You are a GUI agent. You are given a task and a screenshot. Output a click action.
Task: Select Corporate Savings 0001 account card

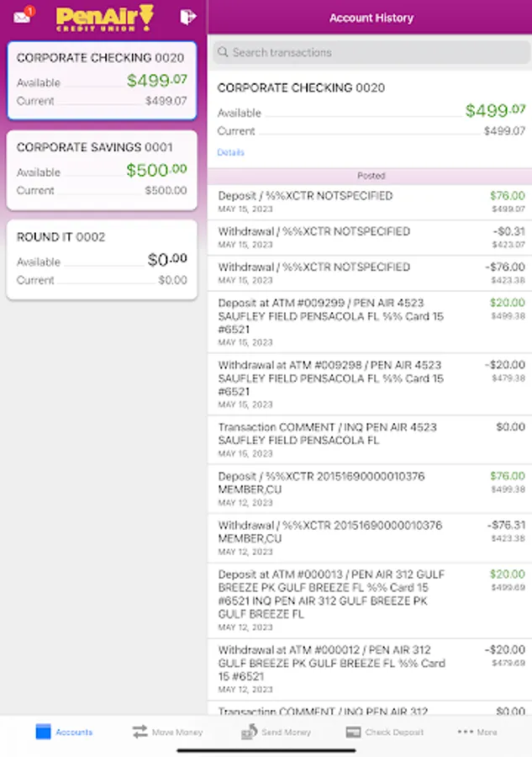102,170
